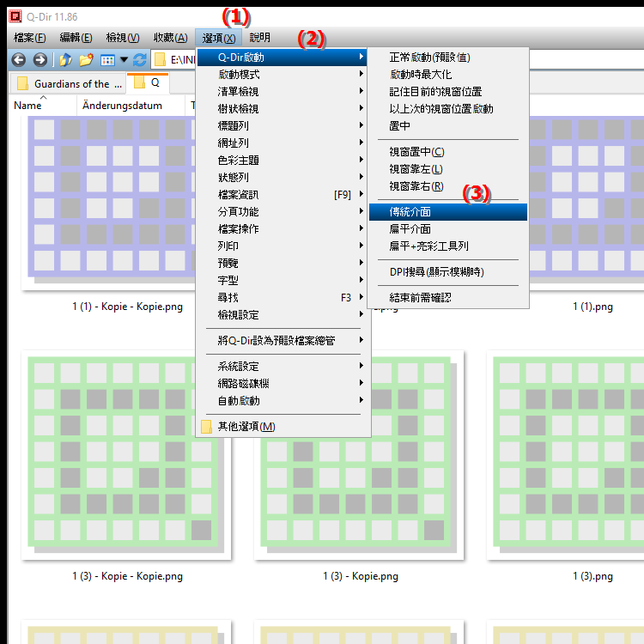The height and width of the screenshot is (644, 644).
Task: Select 啟動時最大化 option
Action: (x=447, y=75)
